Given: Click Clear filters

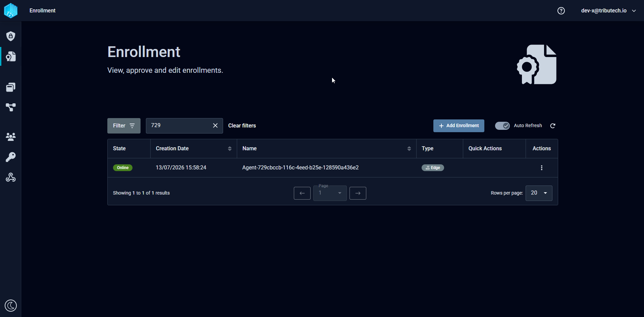Looking at the screenshot, I should pyautogui.click(x=242, y=126).
